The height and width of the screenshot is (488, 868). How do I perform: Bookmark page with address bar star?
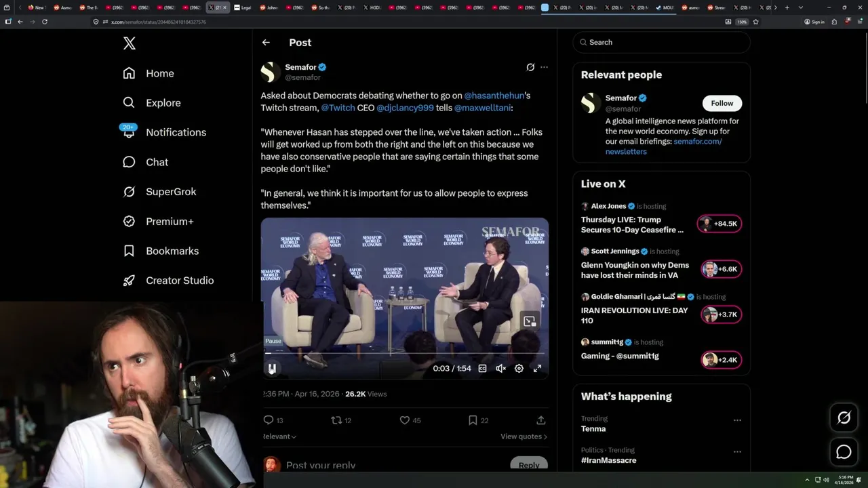pyautogui.click(x=755, y=22)
